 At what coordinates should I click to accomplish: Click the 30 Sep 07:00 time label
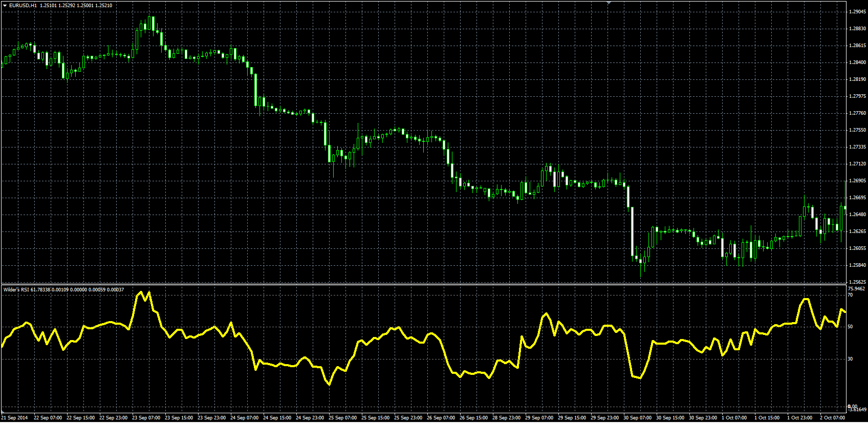click(x=637, y=418)
